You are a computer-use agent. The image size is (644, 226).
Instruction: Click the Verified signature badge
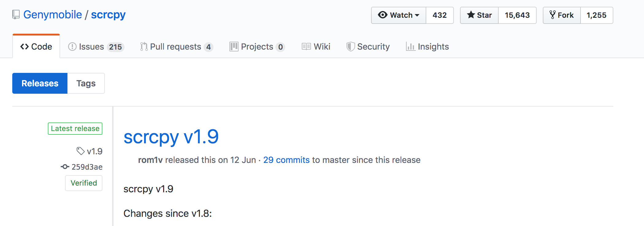[84, 183]
